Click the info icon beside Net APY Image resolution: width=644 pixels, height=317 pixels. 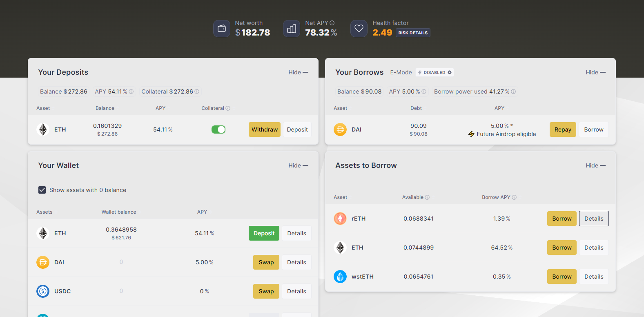tap(332, 23)
